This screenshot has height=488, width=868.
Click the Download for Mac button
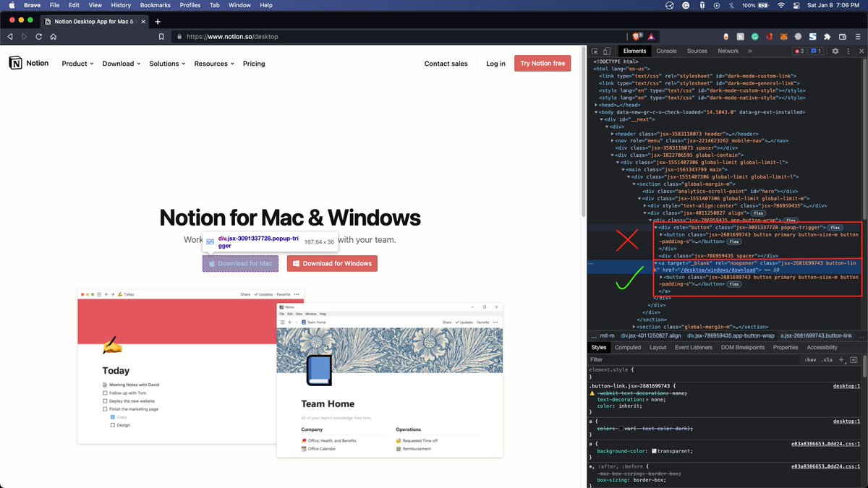[240, 263]
